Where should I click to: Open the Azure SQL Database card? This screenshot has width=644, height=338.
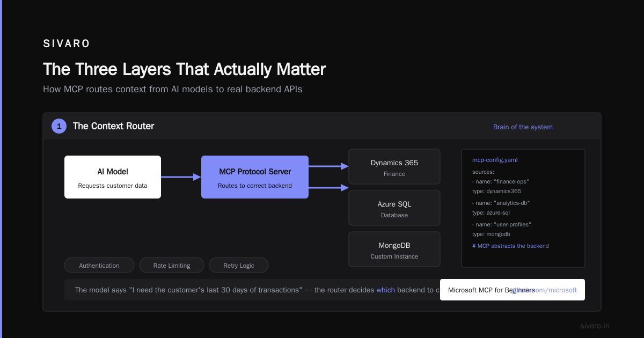(394, 208)
